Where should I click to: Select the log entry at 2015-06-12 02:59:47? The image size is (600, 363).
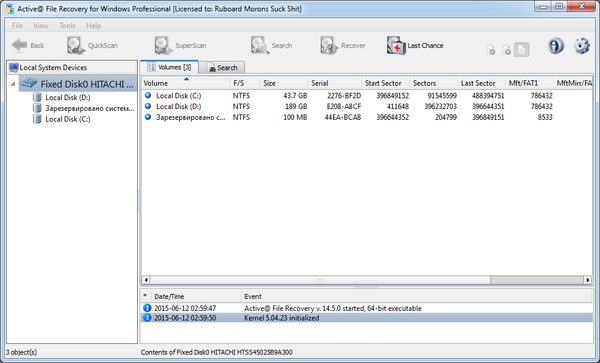[367, 308]
